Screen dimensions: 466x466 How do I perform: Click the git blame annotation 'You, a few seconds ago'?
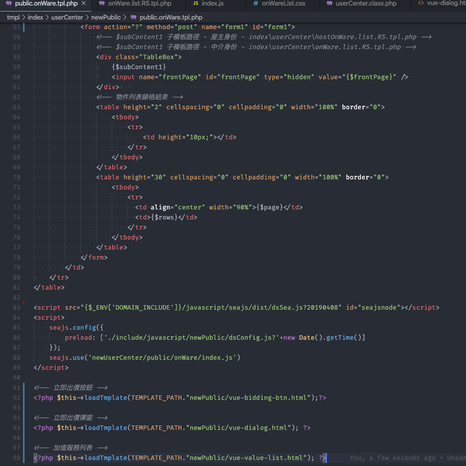click(392, 458)
